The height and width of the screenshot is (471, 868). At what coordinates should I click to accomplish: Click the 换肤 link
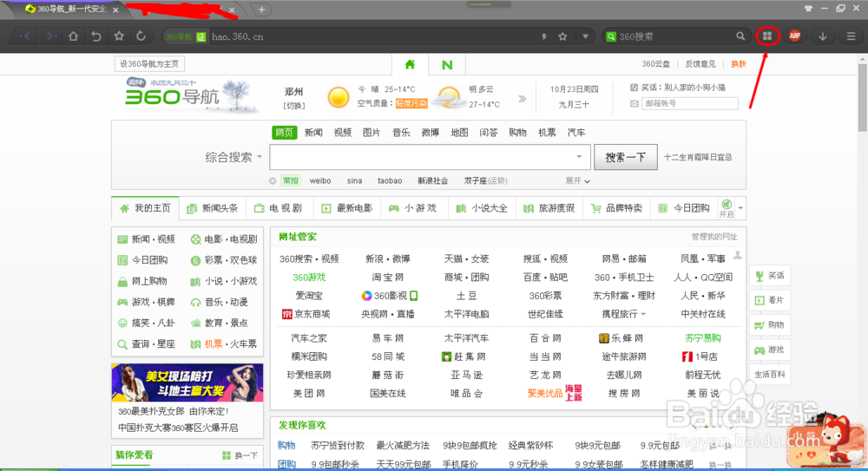click(739, 64)
